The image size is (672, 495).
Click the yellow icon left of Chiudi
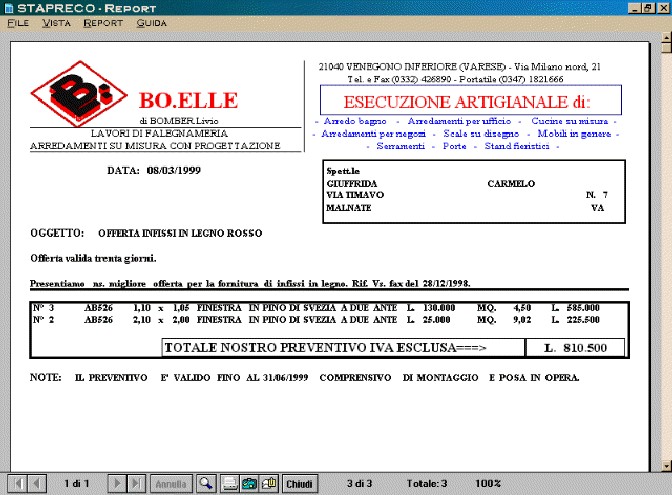point(268,484)
